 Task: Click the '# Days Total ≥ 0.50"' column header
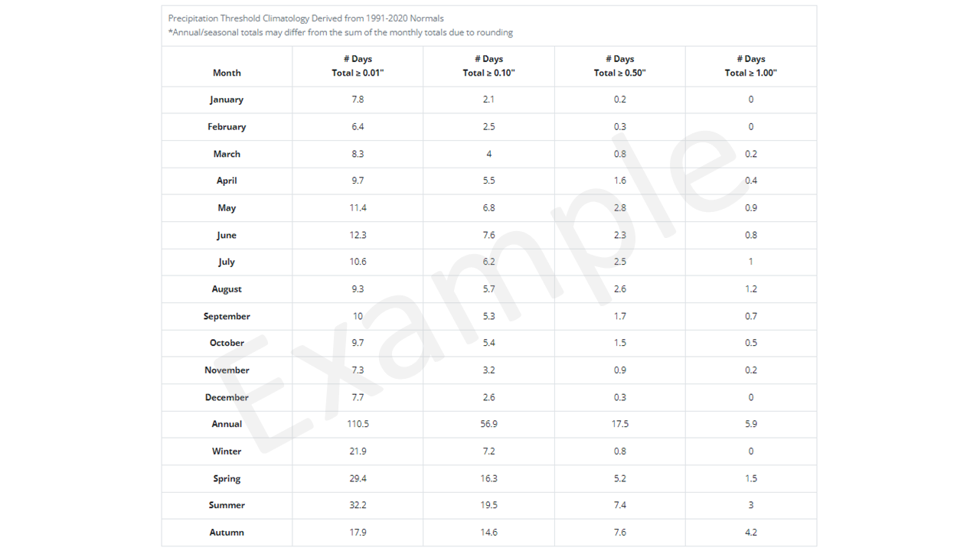(x=619, y=66)
